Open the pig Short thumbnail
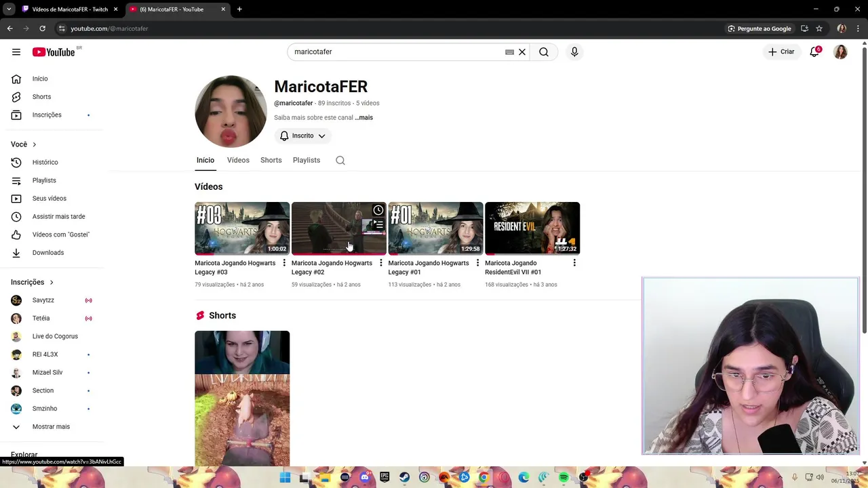 [x=242, y=399]
